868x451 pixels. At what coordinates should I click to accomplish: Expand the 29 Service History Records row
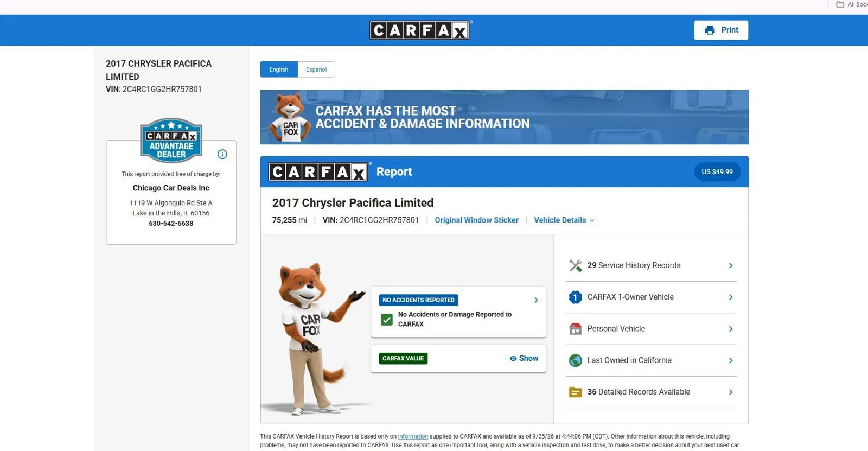651,265
